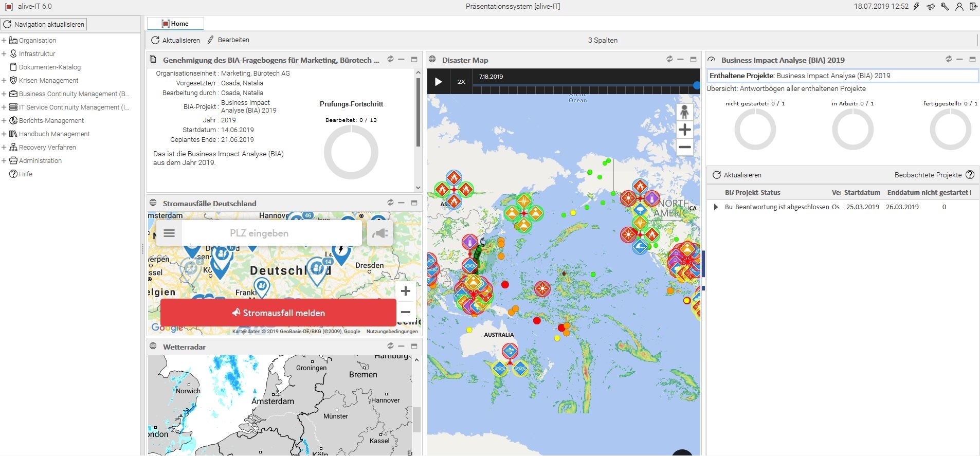980x456 pixels.
Task: Maximize the Business Impact Analyse panel
Action: pyautogui.click(x=972, y=60)
